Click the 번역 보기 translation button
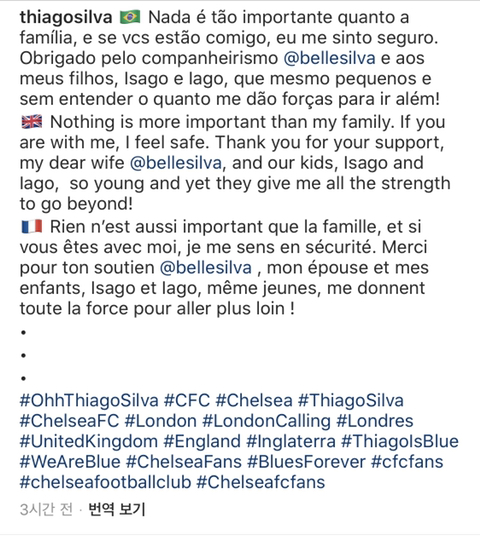The width and height of the screenshot is (480, 540). tap(117, 509)
